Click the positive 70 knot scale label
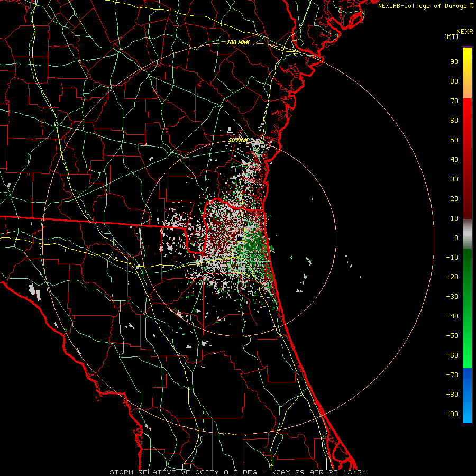Image resolution: width=476 pixels, height=476 pixels. coord(454,101)
